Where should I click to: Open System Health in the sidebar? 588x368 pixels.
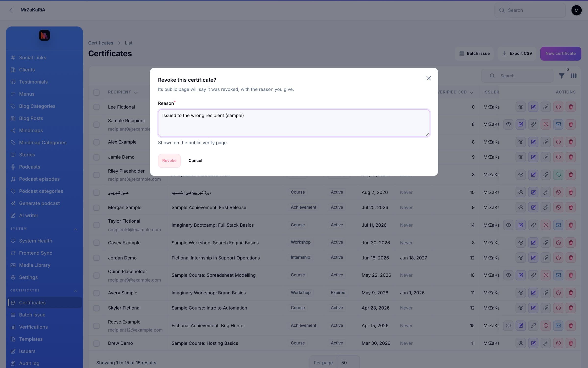tap(44, 241)
